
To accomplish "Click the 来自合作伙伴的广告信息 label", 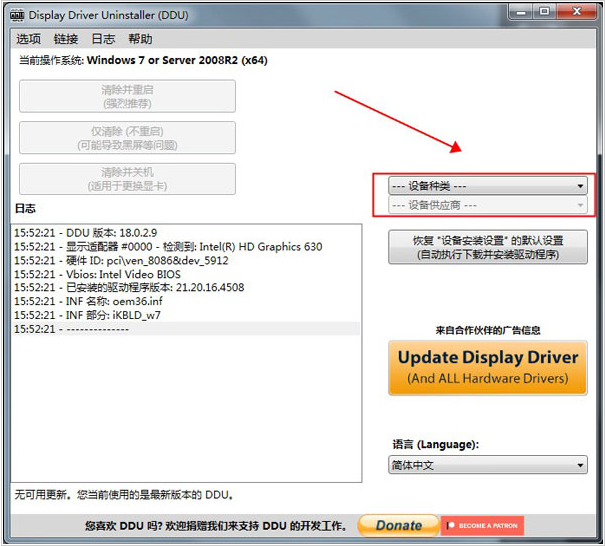I will (488, 330).
